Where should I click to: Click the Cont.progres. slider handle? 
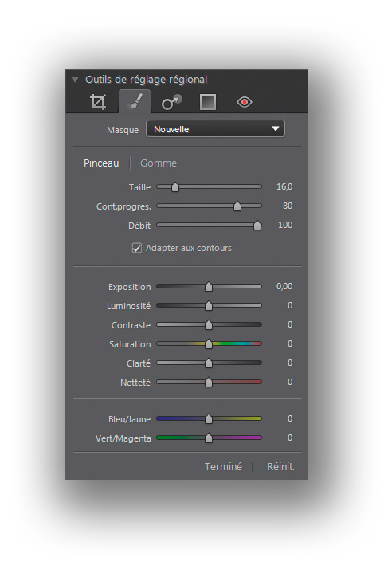coord(237,206)
